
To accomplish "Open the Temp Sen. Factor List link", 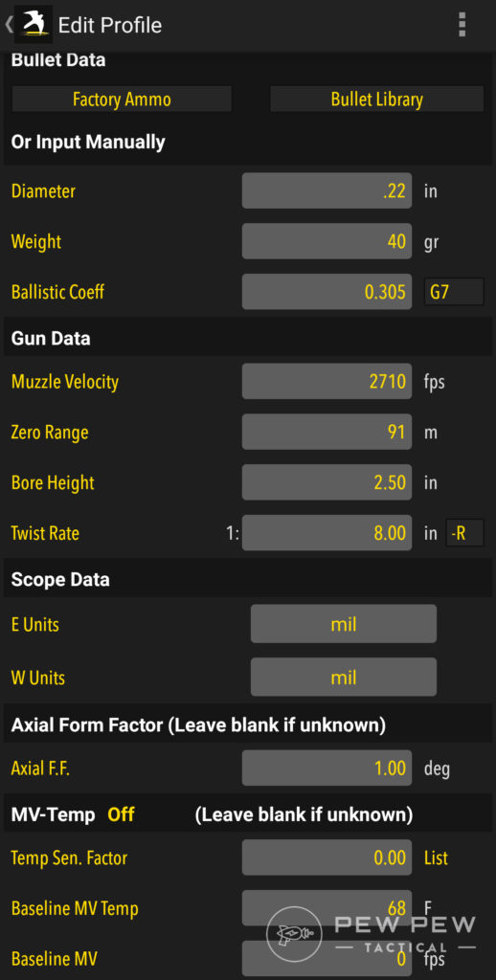I will pos(436,857).
